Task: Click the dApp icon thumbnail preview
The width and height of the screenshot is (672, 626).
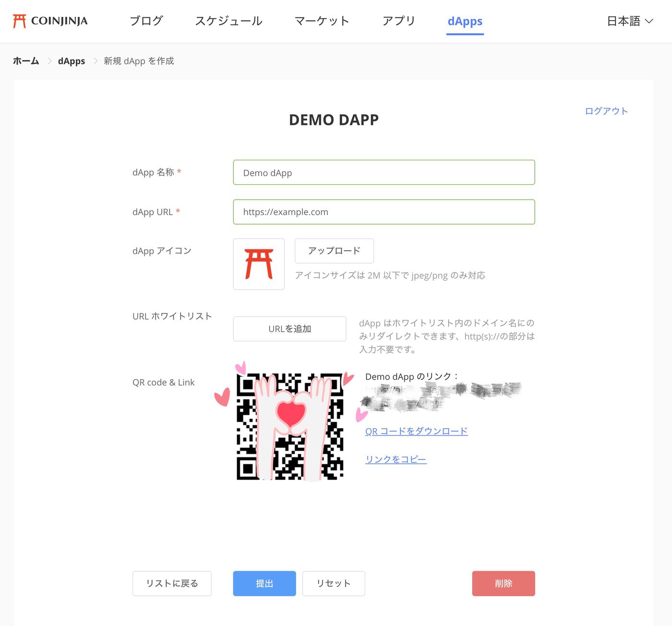Action: click(259, 264)
